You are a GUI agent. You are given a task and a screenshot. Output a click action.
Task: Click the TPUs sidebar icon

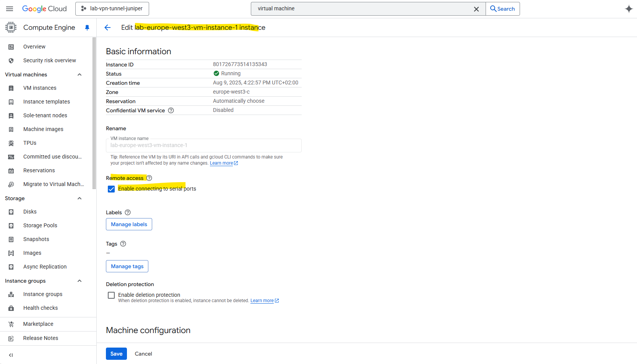click(x=11, y=143)
